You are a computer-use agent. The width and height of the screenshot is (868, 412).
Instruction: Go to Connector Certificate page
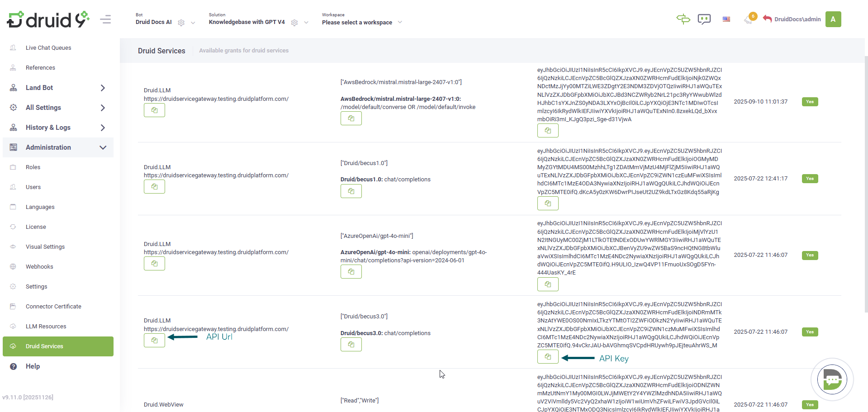tap(53, 307)
